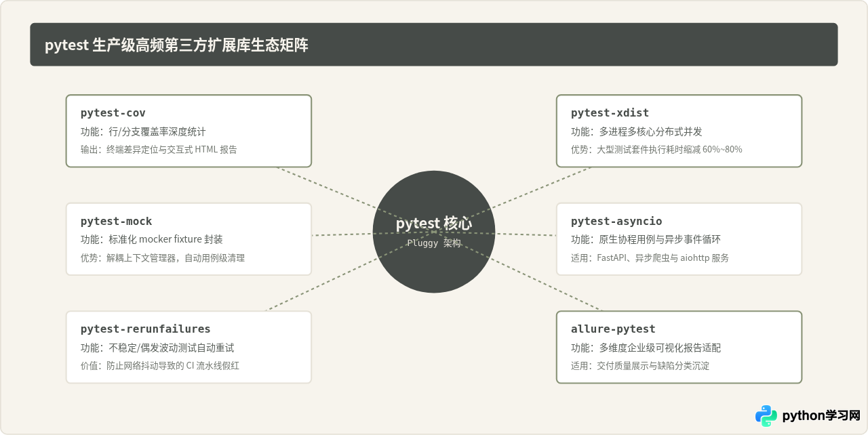The width and height of the screenshot is (868, 435).
Task: Select the pytest-mock heading
Action: 117,221
